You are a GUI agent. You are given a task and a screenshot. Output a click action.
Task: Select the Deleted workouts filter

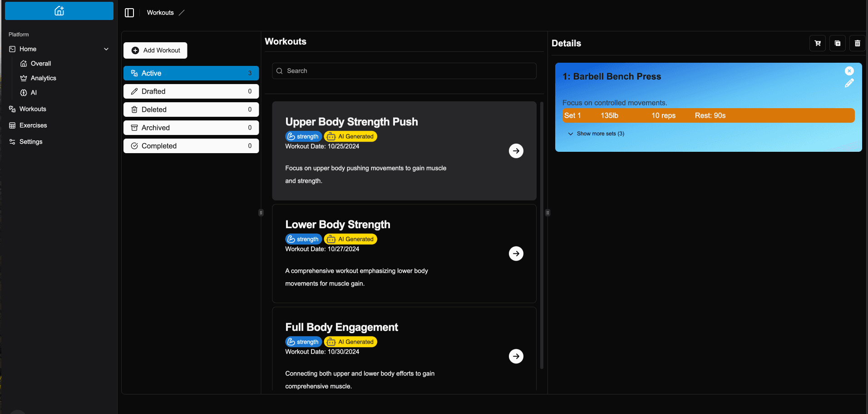coord(191,110)
